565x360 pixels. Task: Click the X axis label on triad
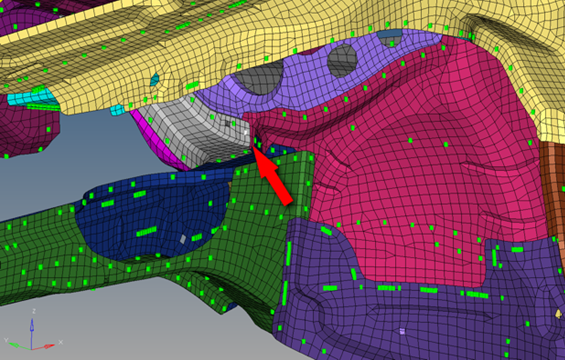coord(61,342)
